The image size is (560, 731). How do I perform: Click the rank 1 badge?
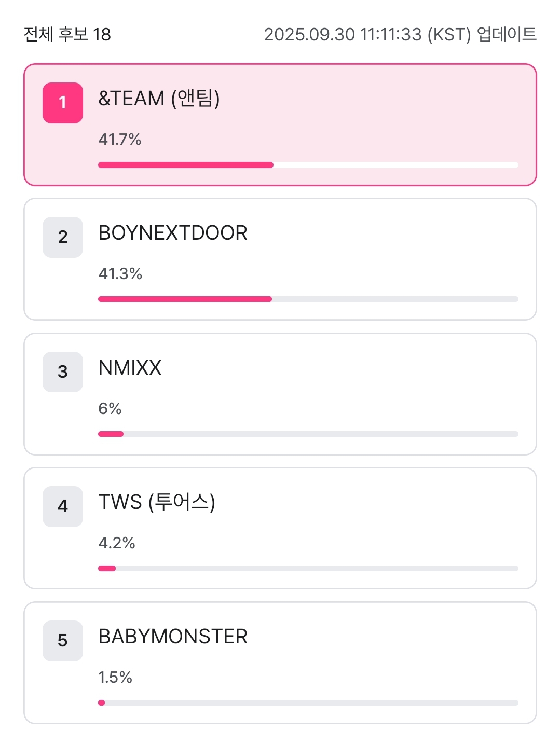(63, 103)
